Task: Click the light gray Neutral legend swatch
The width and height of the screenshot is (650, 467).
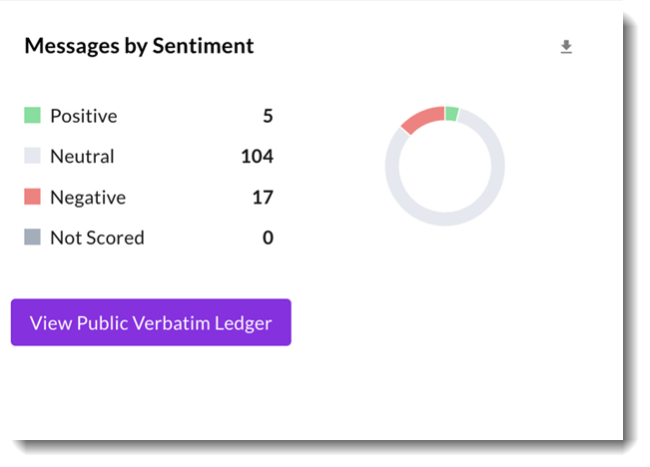Action: 32,156
